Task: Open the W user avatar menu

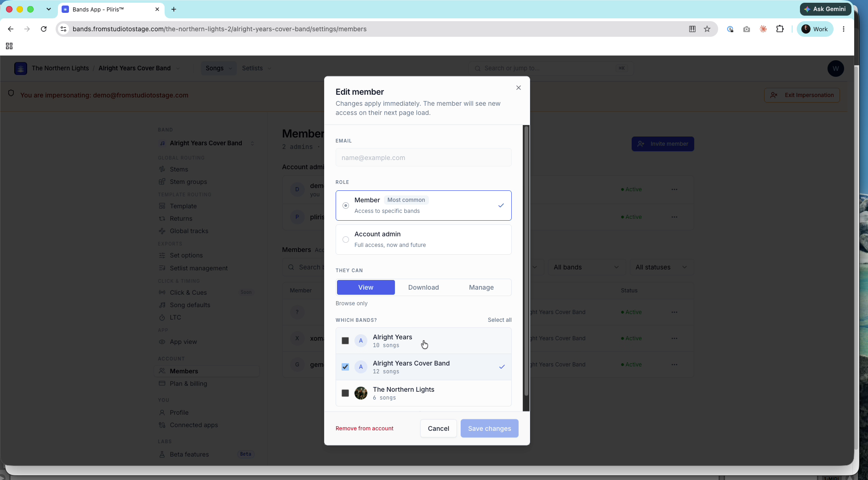Action: (836, 69)
